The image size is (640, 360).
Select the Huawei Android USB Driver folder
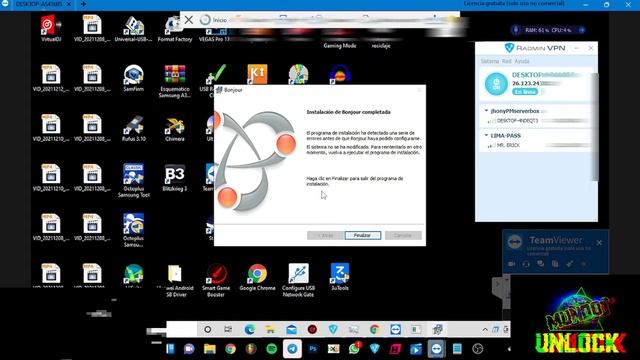175,280
